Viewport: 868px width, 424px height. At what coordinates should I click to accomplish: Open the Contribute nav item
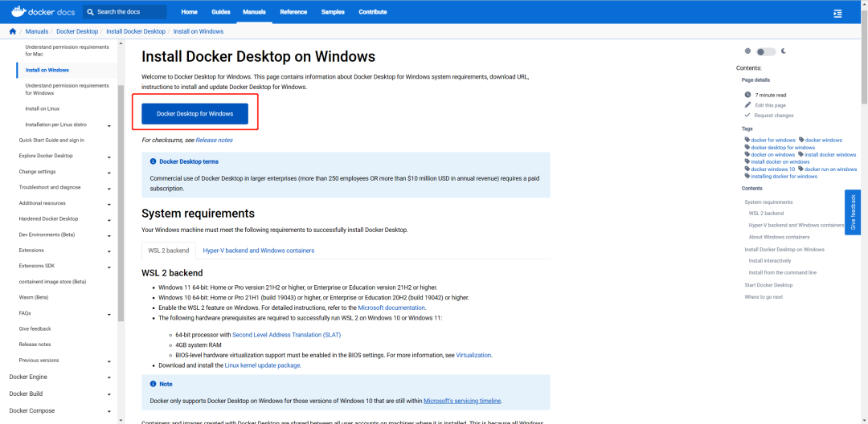(x=373, y=11)
